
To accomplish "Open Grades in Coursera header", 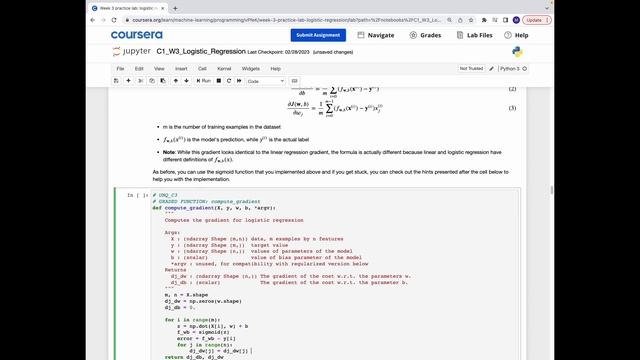I will coord(425,35).
